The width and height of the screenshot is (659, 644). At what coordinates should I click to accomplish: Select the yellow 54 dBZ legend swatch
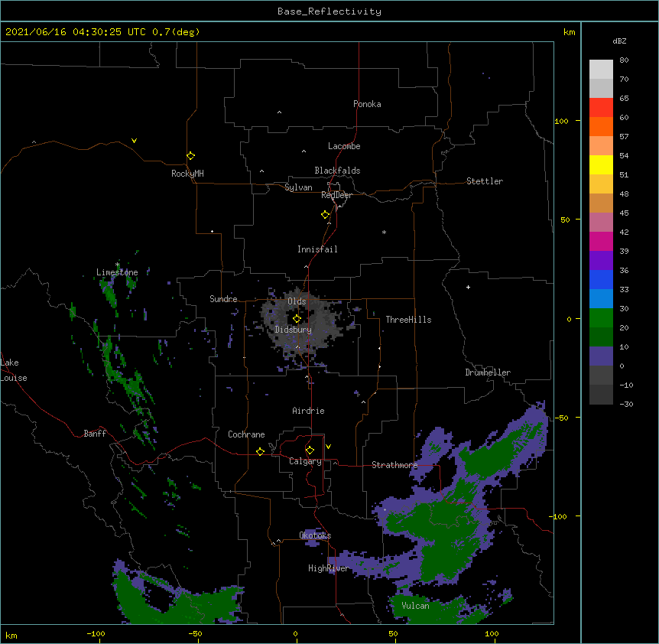601,164
